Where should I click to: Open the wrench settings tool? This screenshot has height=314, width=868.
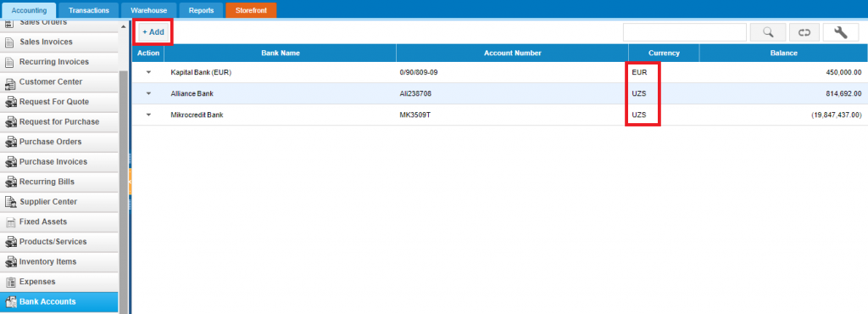coord(840,32)
